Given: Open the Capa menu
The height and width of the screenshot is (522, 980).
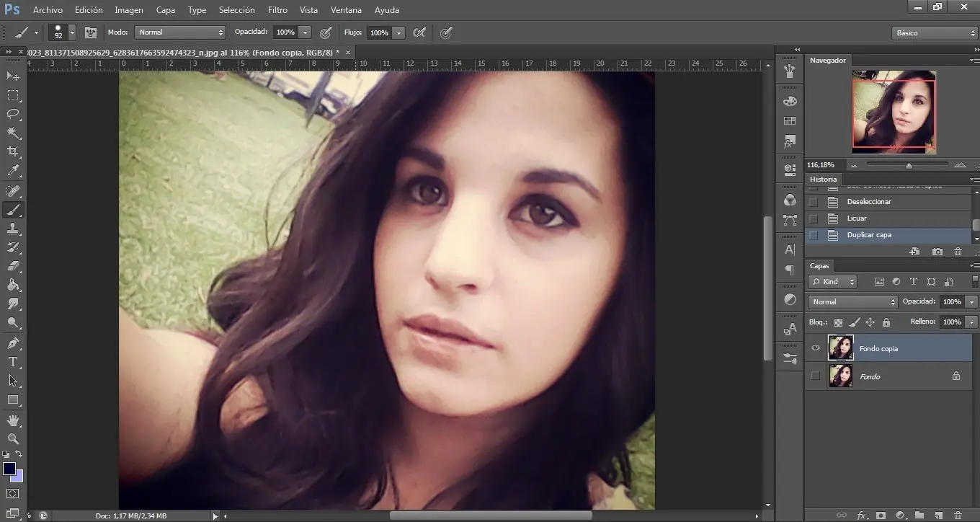Looking at the screenshot, I should 166,10.
